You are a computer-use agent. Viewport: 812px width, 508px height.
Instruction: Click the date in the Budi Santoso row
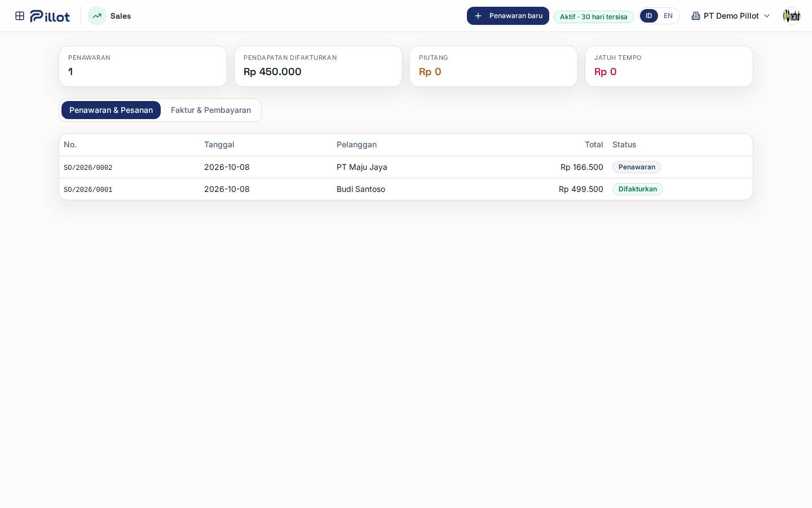(227, 189)
